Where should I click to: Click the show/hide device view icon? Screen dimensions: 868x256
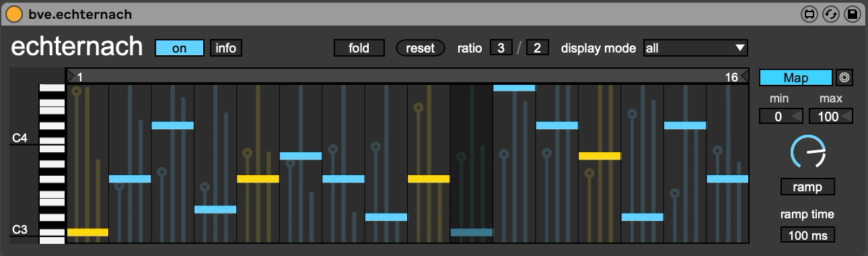pos(809,13)
